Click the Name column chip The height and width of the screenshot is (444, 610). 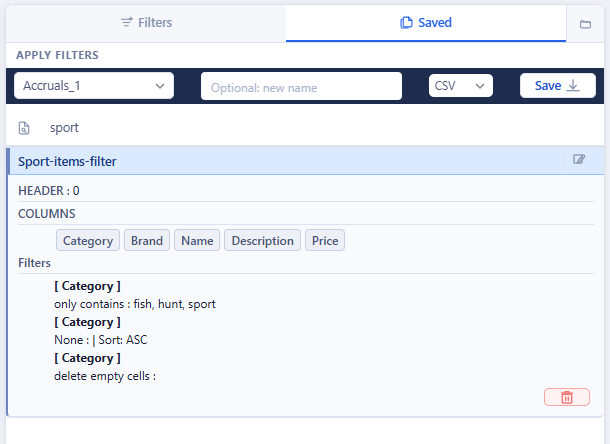(x=197, y=240)
